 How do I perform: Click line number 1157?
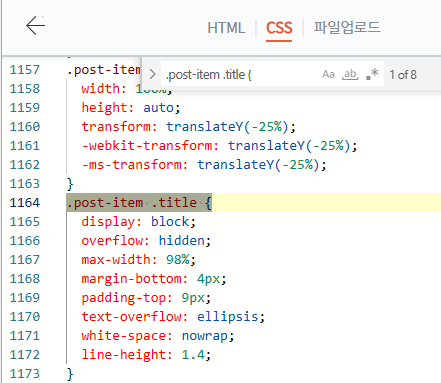[x=25, y=70]
